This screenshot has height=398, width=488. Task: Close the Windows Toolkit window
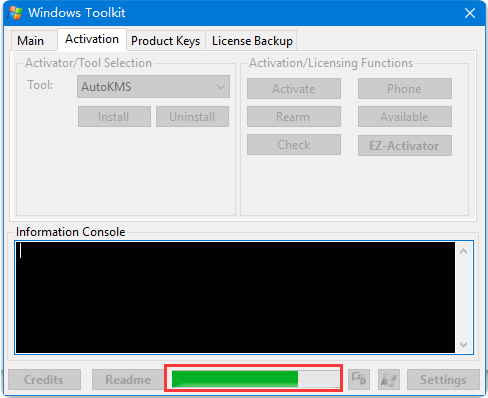[x=470, y=13]
